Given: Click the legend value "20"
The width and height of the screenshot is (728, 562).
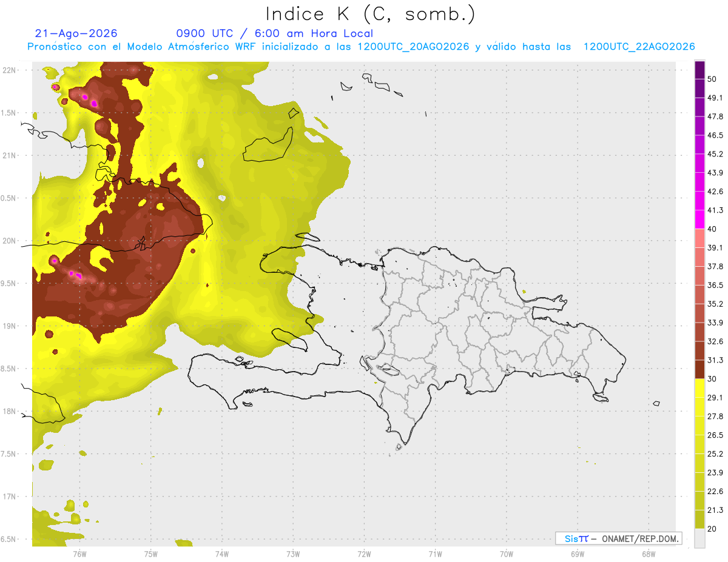Looking at the screenshot, I should [x=712, y=529].
